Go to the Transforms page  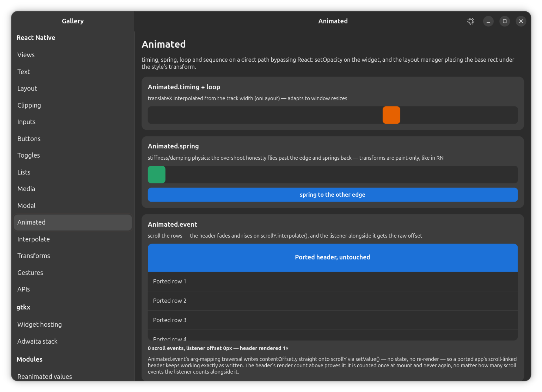(x=73, y=256)
